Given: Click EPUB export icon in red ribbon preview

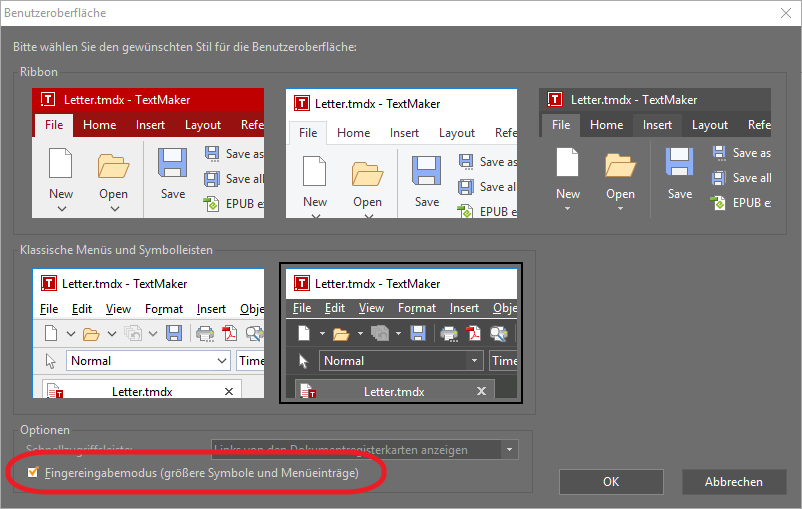Looking at the screenshot, I should 211,204.
